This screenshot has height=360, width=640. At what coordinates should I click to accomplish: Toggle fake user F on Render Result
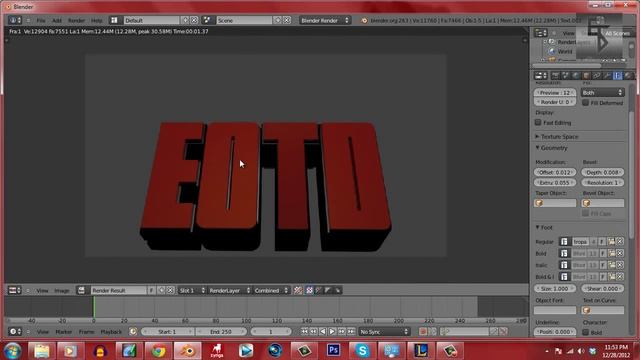click(x=151, y=290)
